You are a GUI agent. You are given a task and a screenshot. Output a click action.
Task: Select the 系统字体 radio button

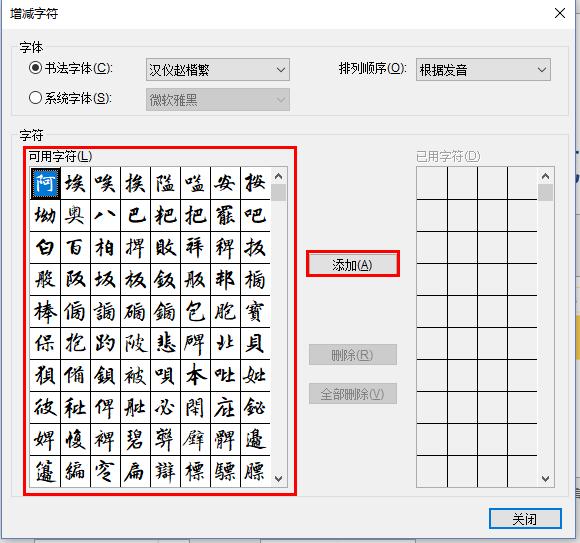[x=36, y=98]
